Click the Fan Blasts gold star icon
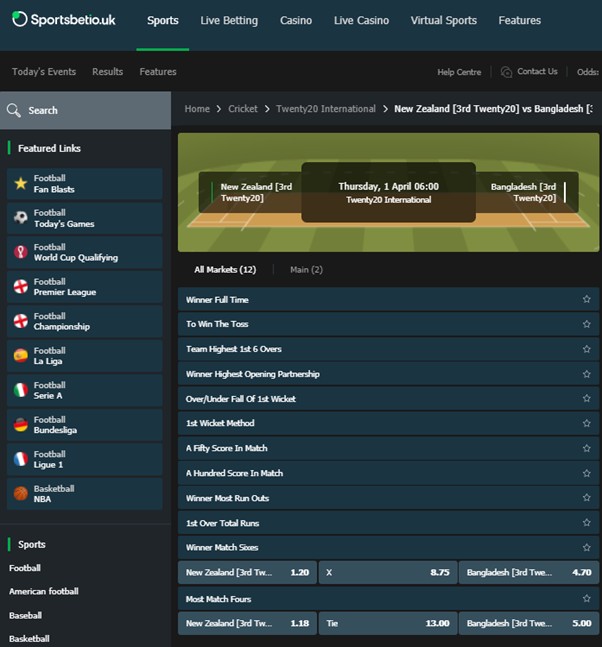This screenshot has width=602, height=647. pos(21,183)
